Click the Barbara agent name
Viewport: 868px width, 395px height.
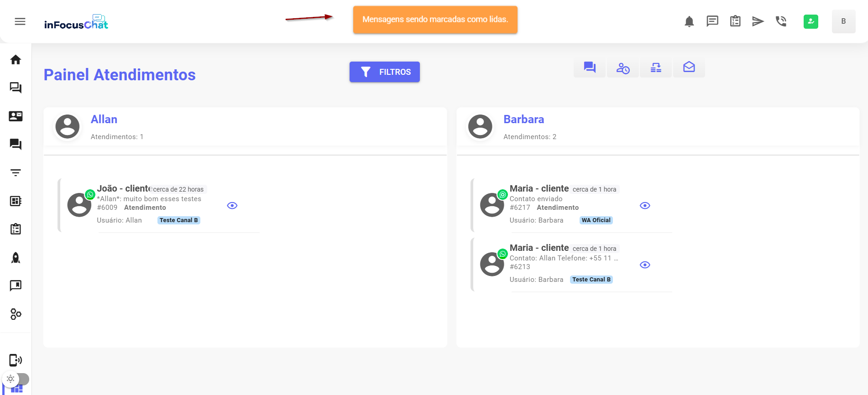523,120
